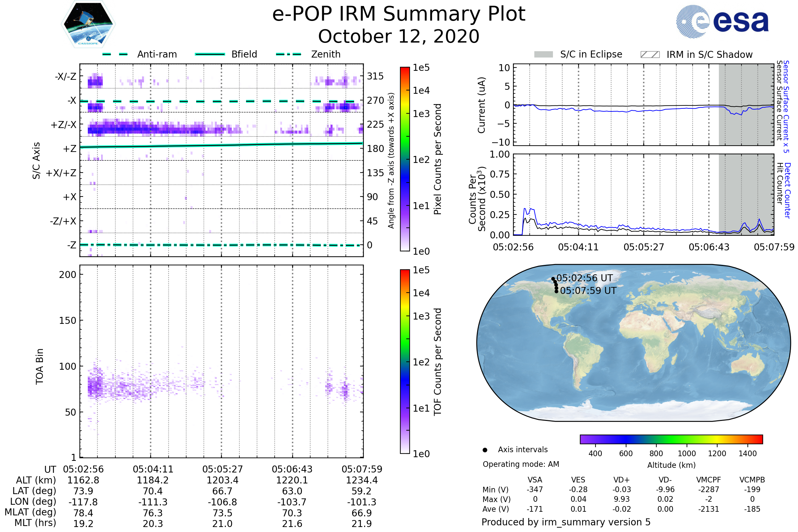Click the VMCPF column header
Screen dimensions: 798x532
pyautogui.click(x=709, y=480)
